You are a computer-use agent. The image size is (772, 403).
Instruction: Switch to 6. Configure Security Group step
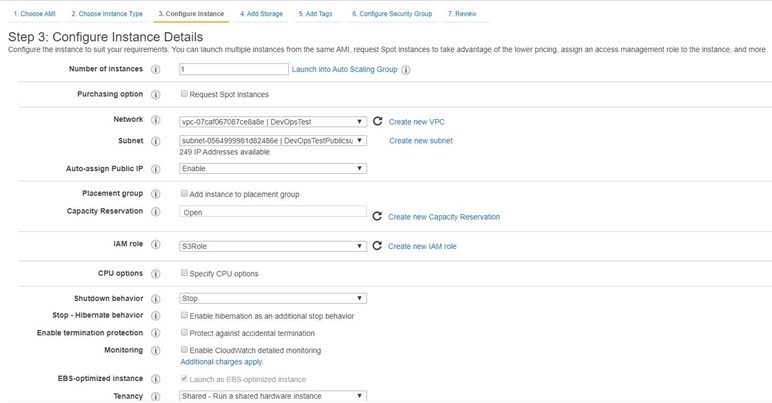(392, 15)
